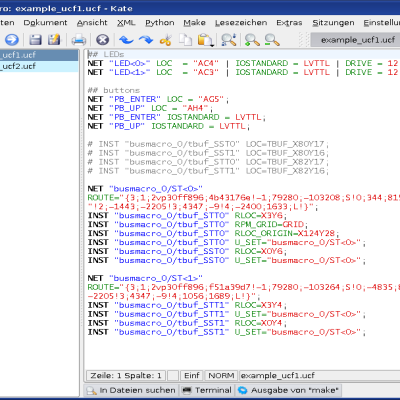Click example_ucf1.ucf in the status bar
This screenshot has width=400, height=400.
pos(277,376)
